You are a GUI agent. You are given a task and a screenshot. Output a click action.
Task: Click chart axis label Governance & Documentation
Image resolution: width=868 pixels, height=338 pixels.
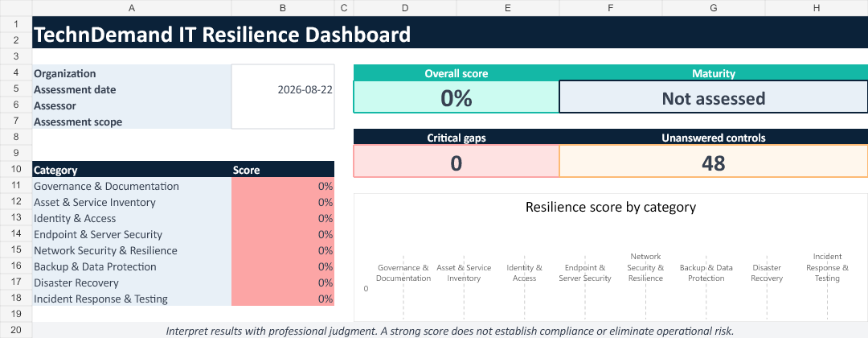pos(403,273)
